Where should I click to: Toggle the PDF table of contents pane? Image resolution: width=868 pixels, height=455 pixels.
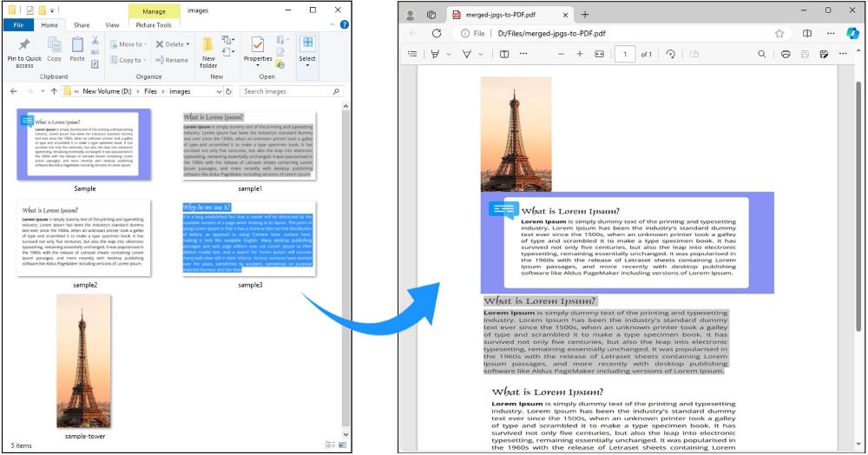click(x=412, y=54)
